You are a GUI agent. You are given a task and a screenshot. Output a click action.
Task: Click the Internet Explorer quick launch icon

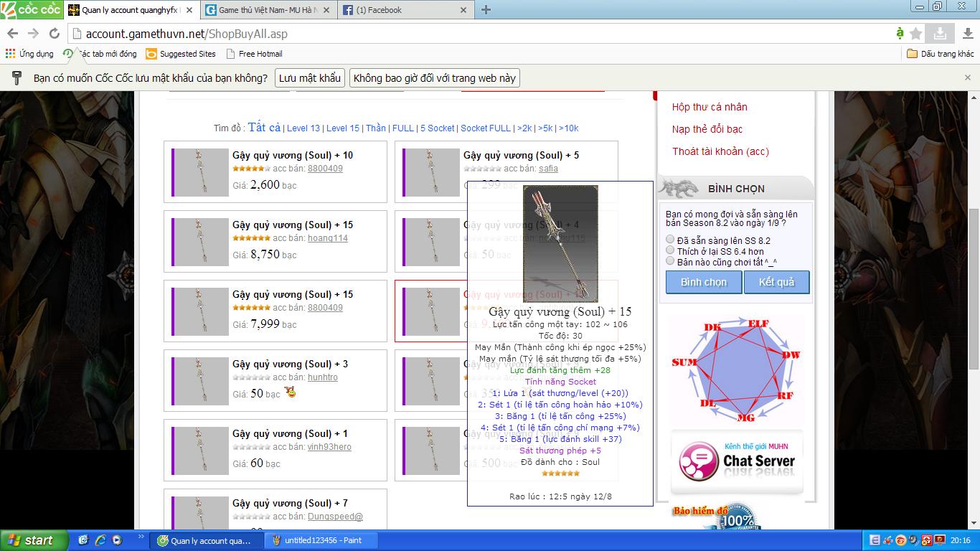click(100, 540)
